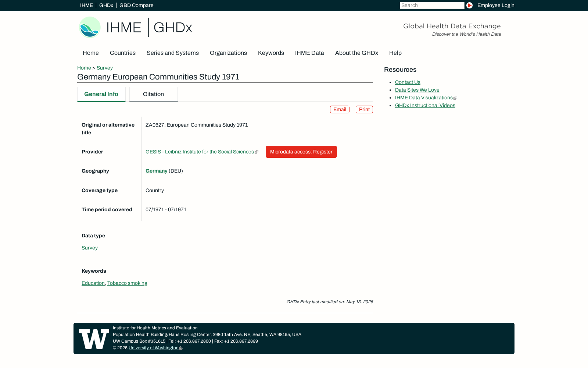Click Microdata access: Register button
The image size is (588, 368).
pos(301,152)
